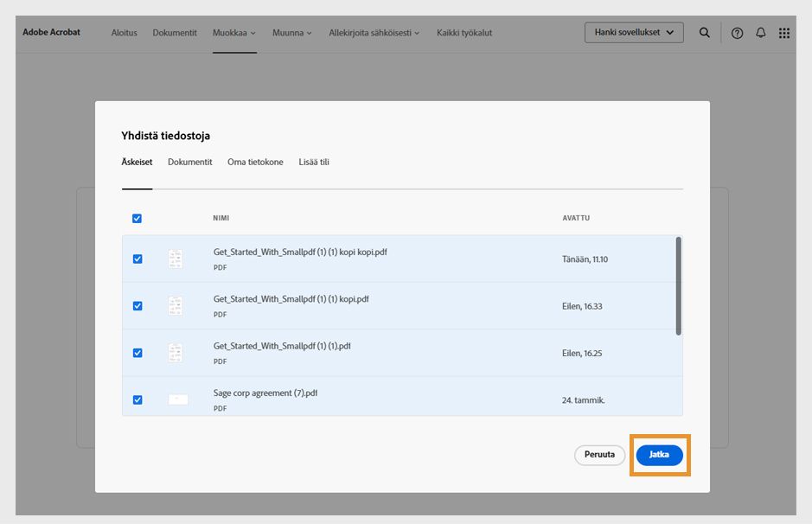Open the notifications bell icon
This screenshot has width=812, height=524.
tap(761, 33)
